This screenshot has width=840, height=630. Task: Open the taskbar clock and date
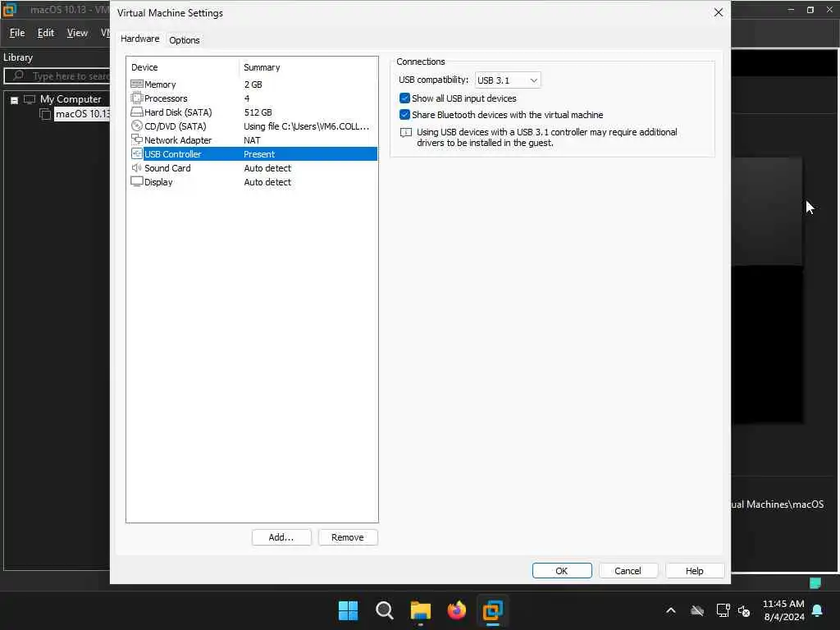[x=783, y=610]
